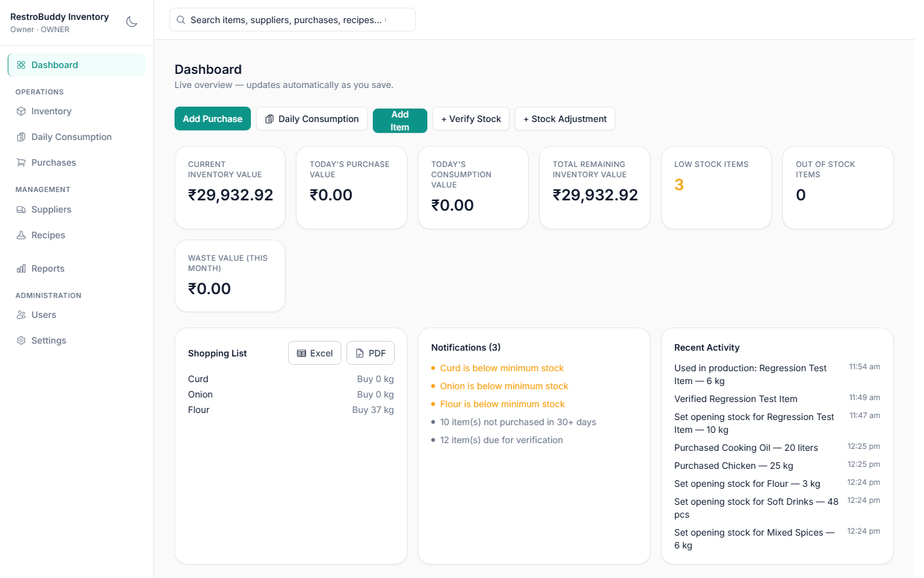Open Settings from the sidebar
Screen dimensions: 924x578
77,340
